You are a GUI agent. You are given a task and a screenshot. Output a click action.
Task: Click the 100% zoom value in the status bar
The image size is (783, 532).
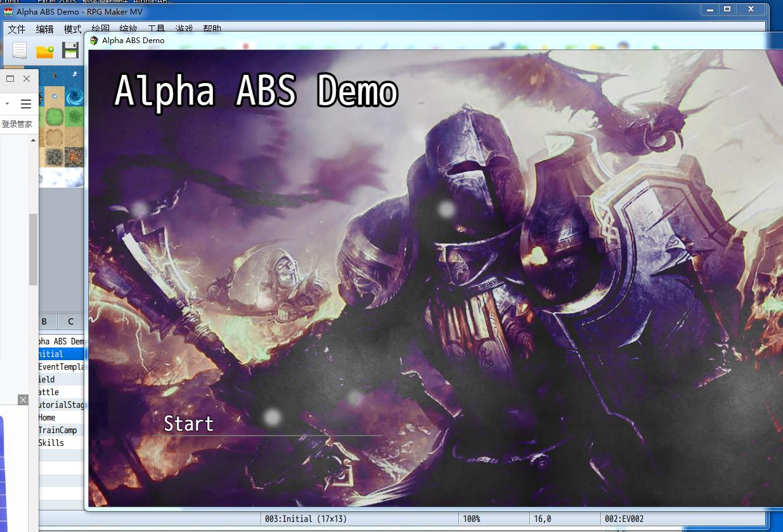pyautogui.click(x=471, y=519)
